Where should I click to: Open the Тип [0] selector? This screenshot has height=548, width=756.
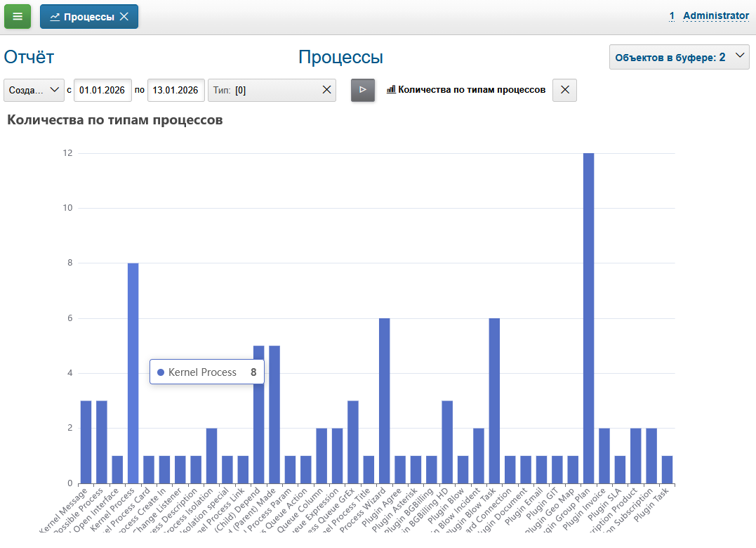pos(263,90)
